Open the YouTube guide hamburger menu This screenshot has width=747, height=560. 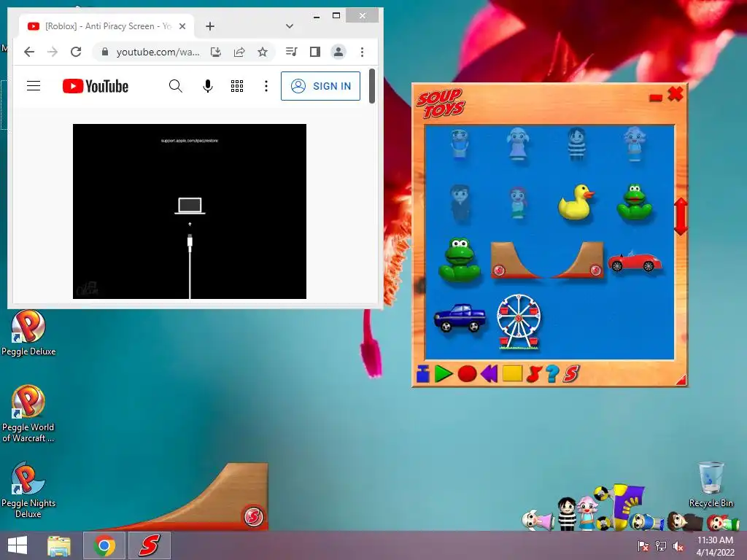[x=34, y=86]
